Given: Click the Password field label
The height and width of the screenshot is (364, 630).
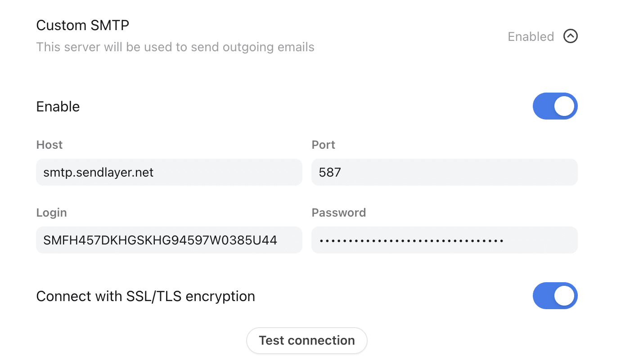Looking at the screenshot, I should 339,212.
